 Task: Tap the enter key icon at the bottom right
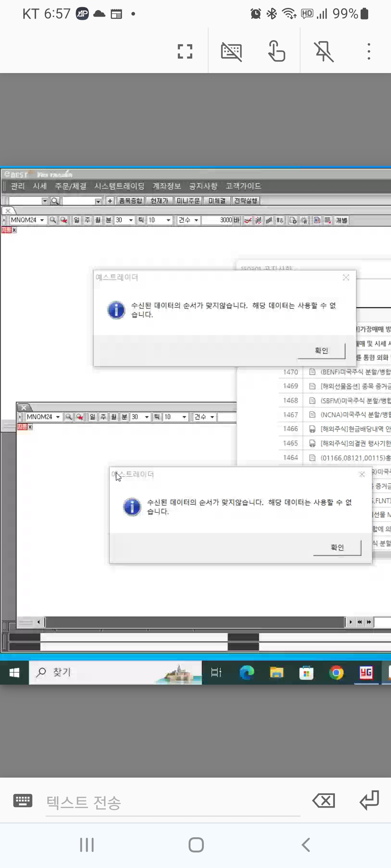[x=369, y=801]
